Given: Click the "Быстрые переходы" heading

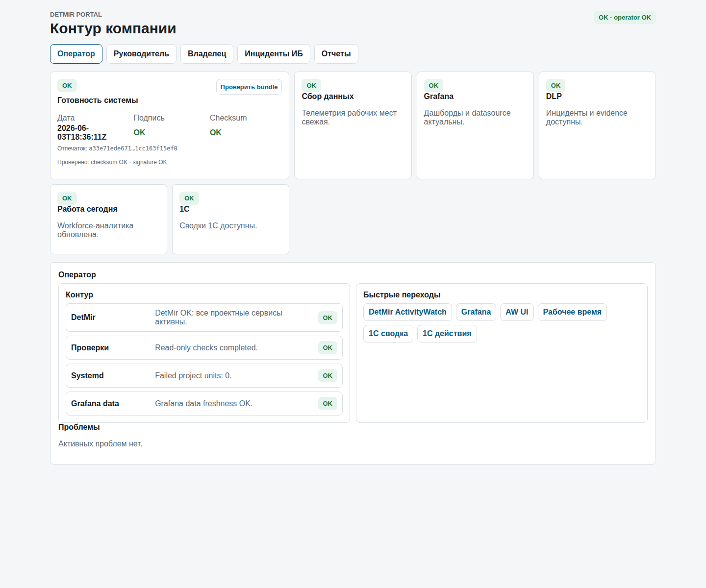Looking at the screenshot, I should [x=402, y=295].
